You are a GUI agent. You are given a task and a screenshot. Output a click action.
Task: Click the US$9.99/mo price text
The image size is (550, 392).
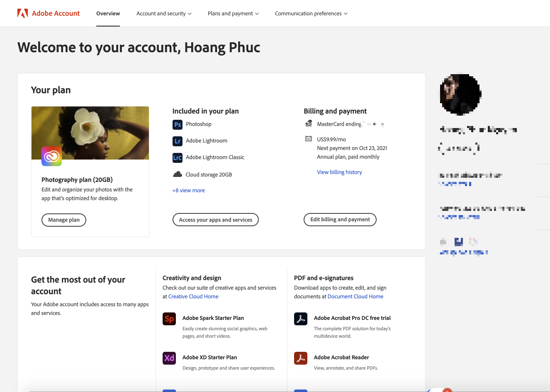point(331,139)
